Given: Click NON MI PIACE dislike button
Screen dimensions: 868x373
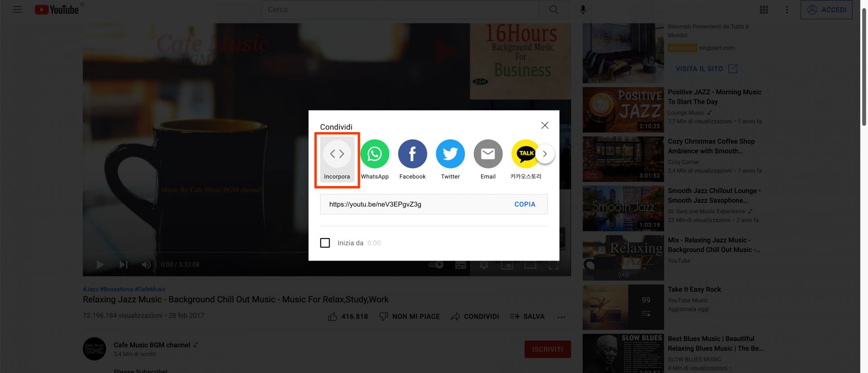Looking at the screenshot, I should pos(409,317).
